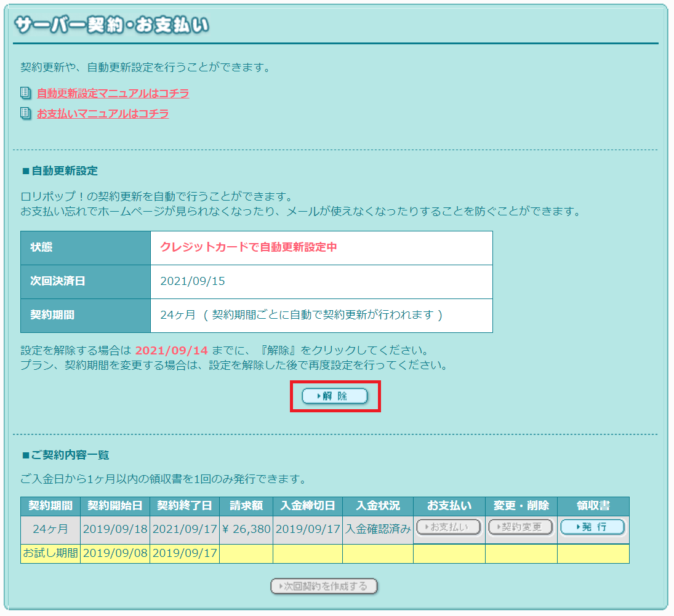
Task: Click the お試し期間 cell
Action: pos(50,554)
